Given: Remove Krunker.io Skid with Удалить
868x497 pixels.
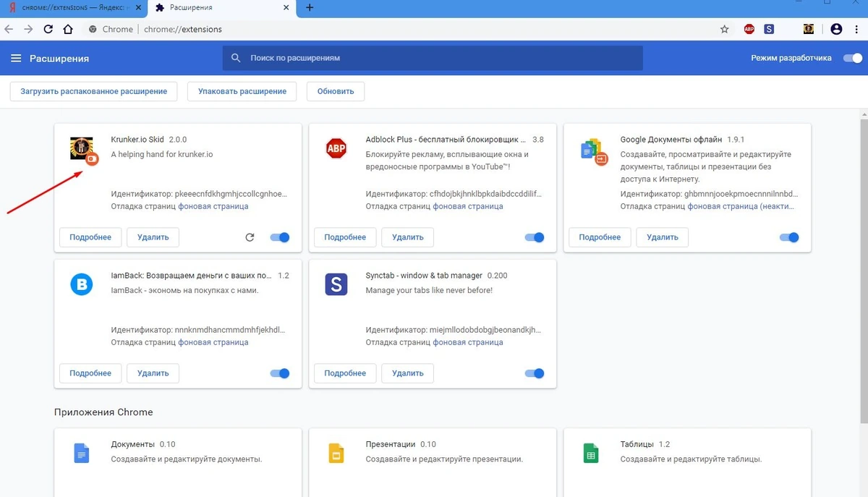Looking at the screenshot, I should [153, 237].
